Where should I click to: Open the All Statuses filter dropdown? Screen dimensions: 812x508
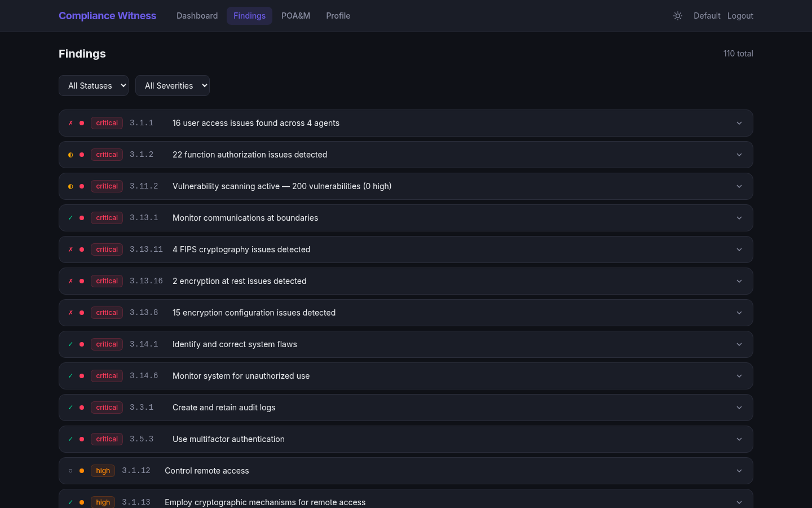(94, 86)
